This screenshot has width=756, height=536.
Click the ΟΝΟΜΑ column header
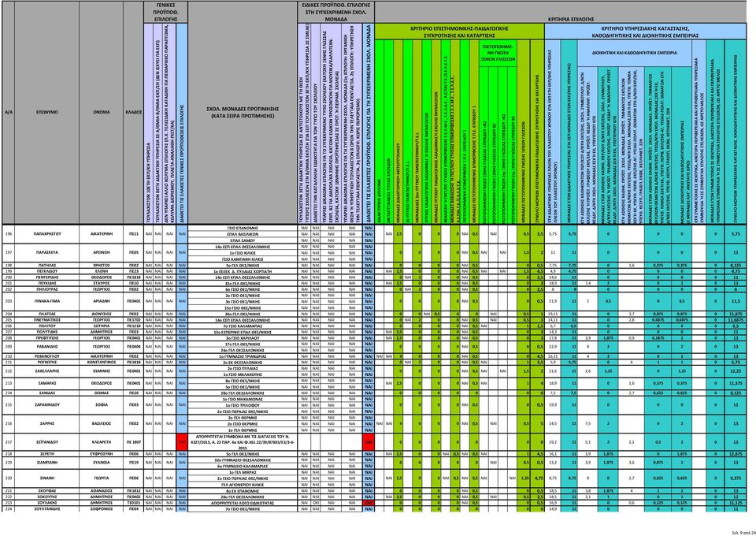click(x=102, y=112)
